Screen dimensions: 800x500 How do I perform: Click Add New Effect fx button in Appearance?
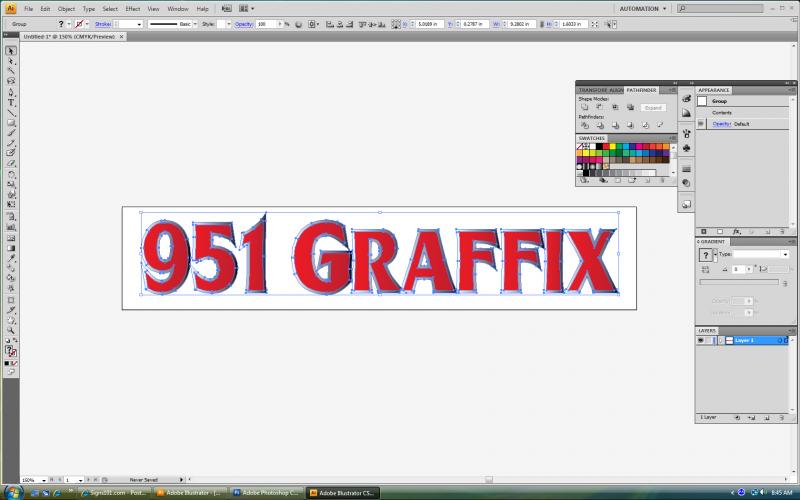(736, 232)
